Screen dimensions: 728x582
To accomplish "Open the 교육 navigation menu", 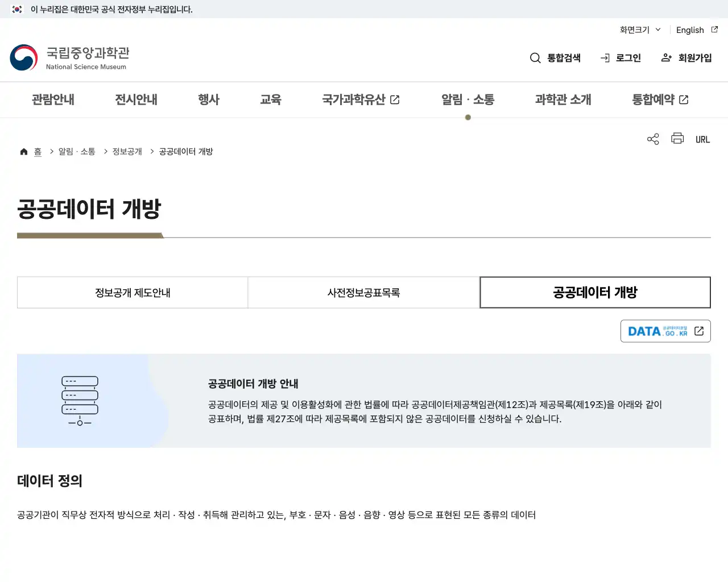I will coord(271,99).
